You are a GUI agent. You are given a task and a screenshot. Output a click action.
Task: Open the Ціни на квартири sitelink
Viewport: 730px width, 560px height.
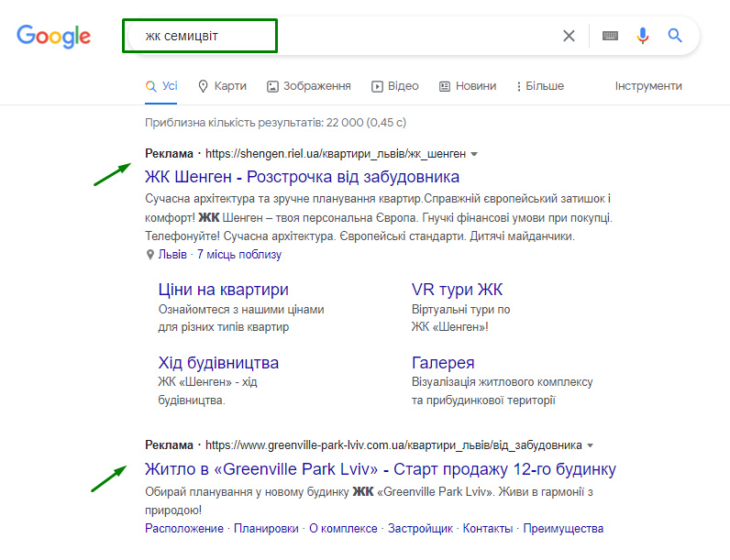[x=223, y=290]
